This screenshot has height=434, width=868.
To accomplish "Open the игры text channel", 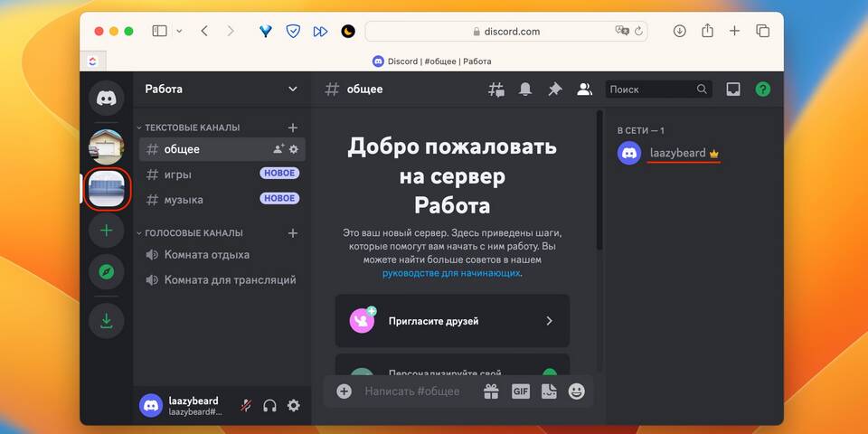I will (222, 175).
